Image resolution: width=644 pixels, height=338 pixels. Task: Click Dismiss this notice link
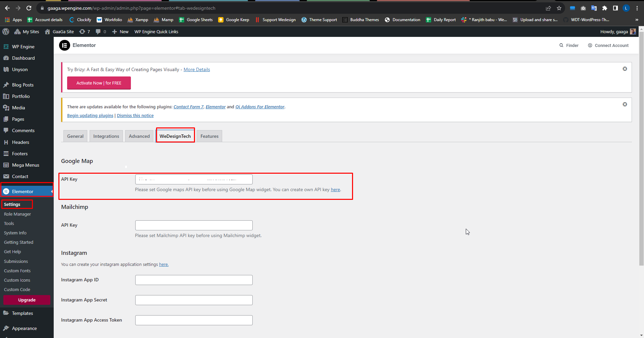pyautogui.click(x=135, y=115)
